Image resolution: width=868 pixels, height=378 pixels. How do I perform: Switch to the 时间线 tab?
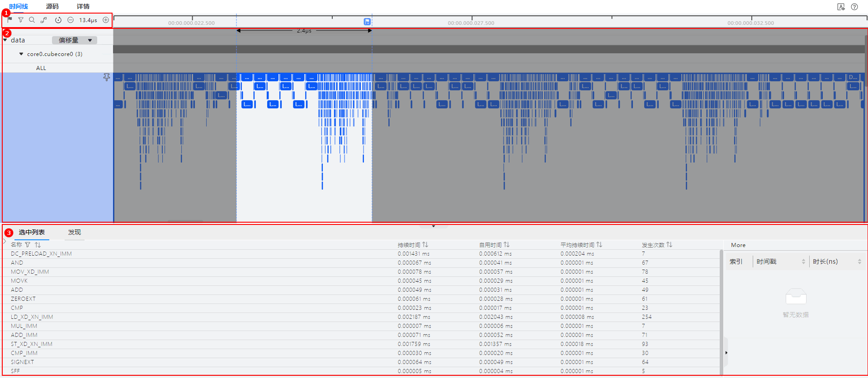[x=19, y=6]
